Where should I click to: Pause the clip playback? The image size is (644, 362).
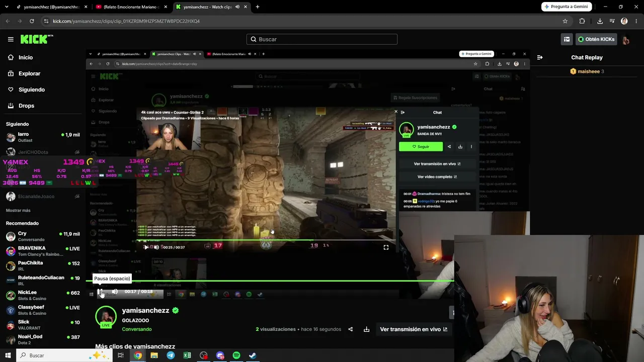coord(101,292)
